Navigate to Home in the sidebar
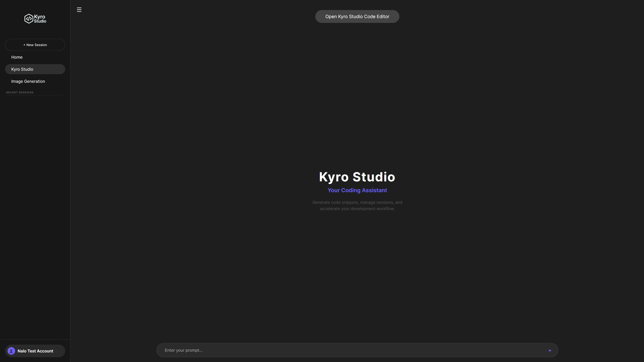 click(x=17, y=57)
